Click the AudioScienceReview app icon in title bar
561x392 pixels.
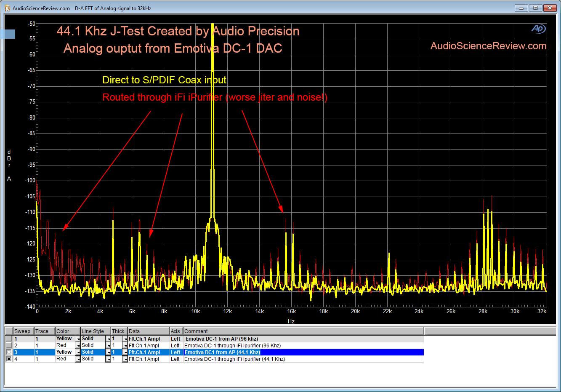[x=7, y=8]
